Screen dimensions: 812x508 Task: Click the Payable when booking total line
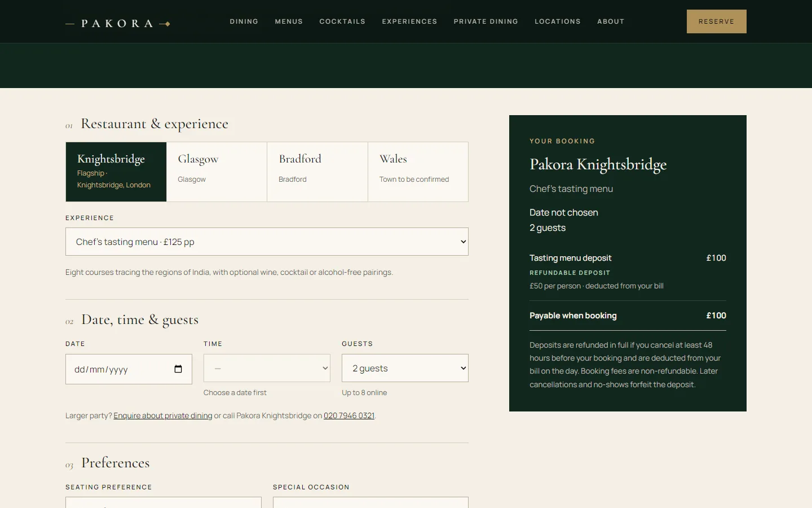click(628, 316)
